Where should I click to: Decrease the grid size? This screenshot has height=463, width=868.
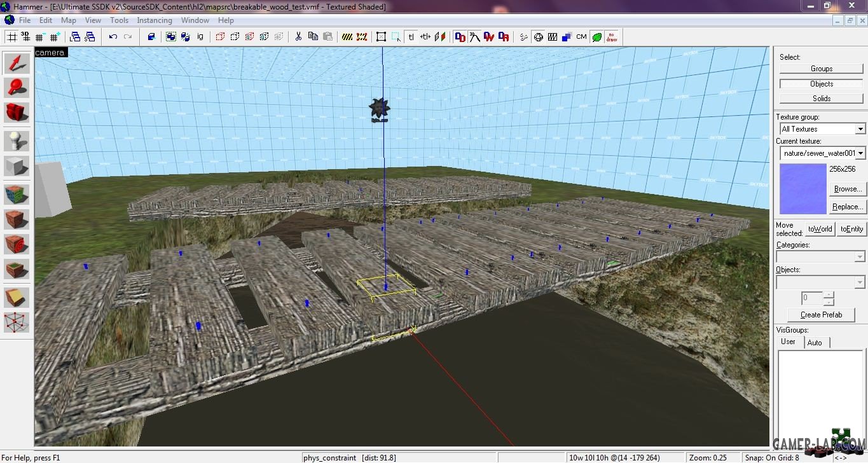click(41, 37)
